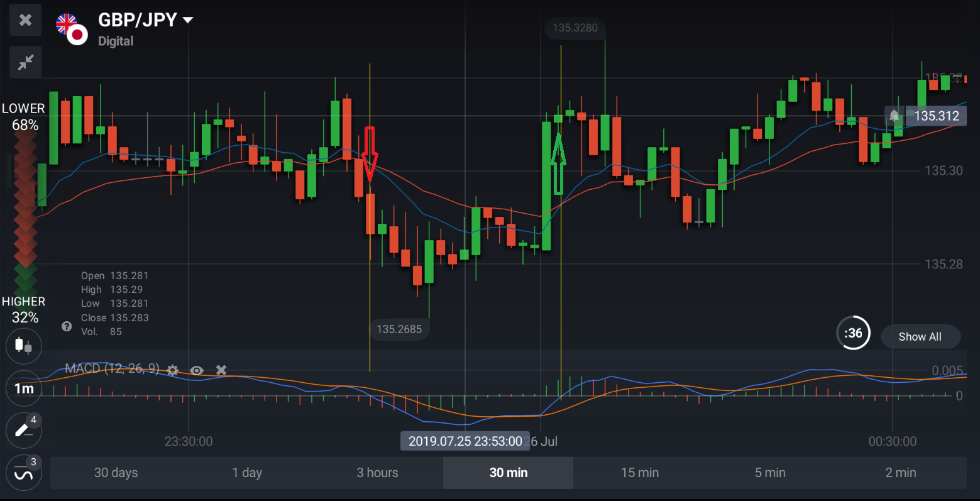Click the GBP/JPY flag icon
This screenshot has height=501, width=980.
click(72, 30)
